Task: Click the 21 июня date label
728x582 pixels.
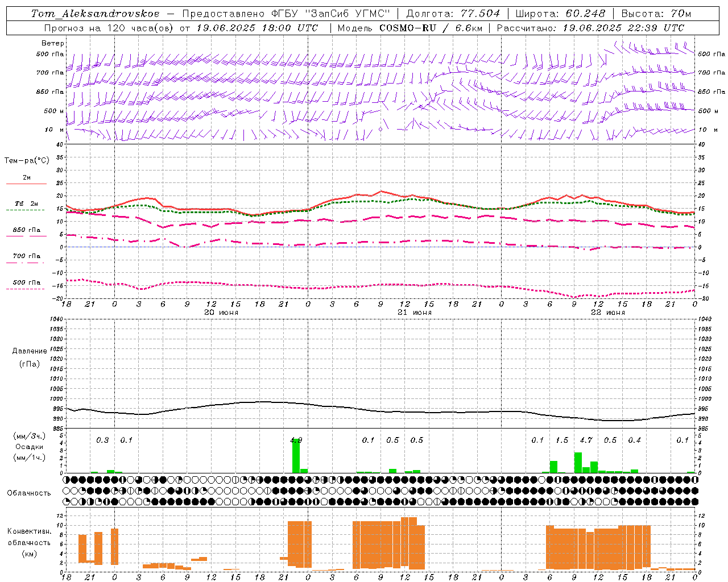Action: point(415,313)
